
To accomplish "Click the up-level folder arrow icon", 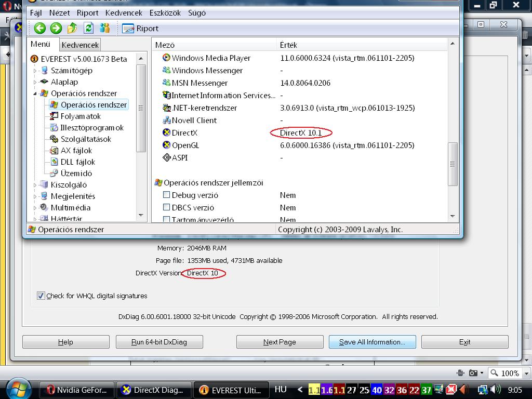I will pyautogui.click(x=72, y=28).
